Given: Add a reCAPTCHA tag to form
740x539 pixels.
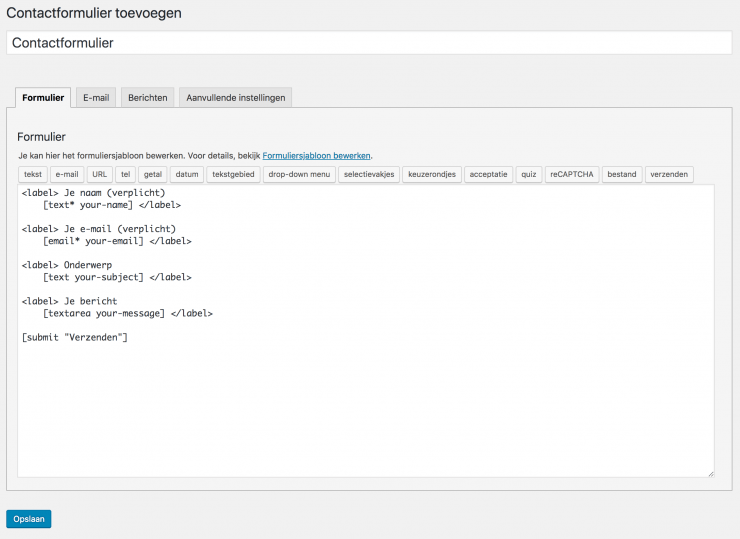Looking at the screenshot, I should click(572, 174).
